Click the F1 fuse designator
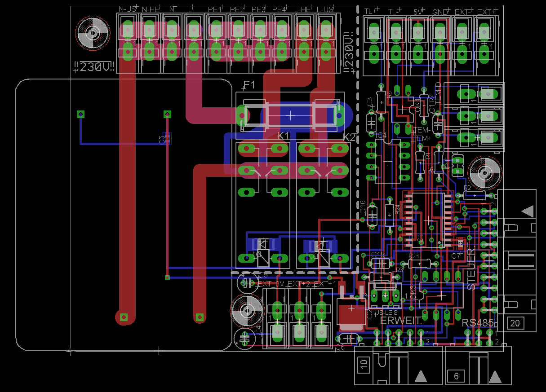546x392 pixels. tap(249, 84)
